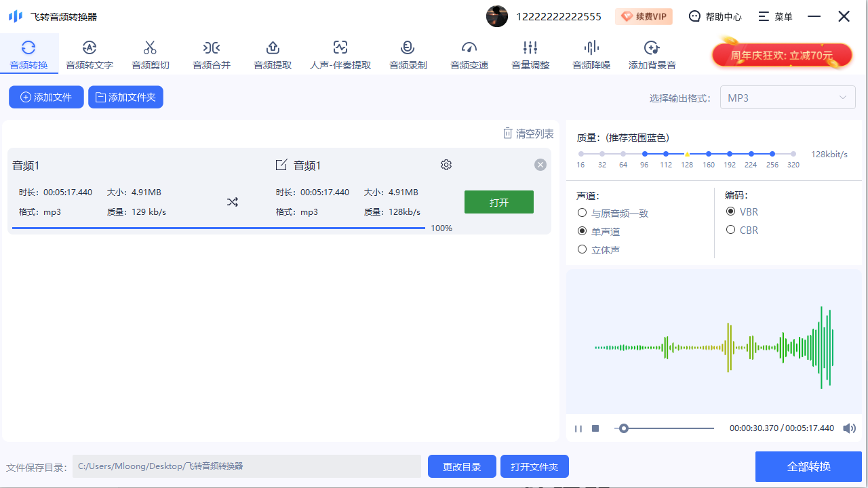Image resolution: width=868 pixels, height=488 pixels.
Task: Open the 添加背景音 background sound tool
Action: (x=652, y=54)
